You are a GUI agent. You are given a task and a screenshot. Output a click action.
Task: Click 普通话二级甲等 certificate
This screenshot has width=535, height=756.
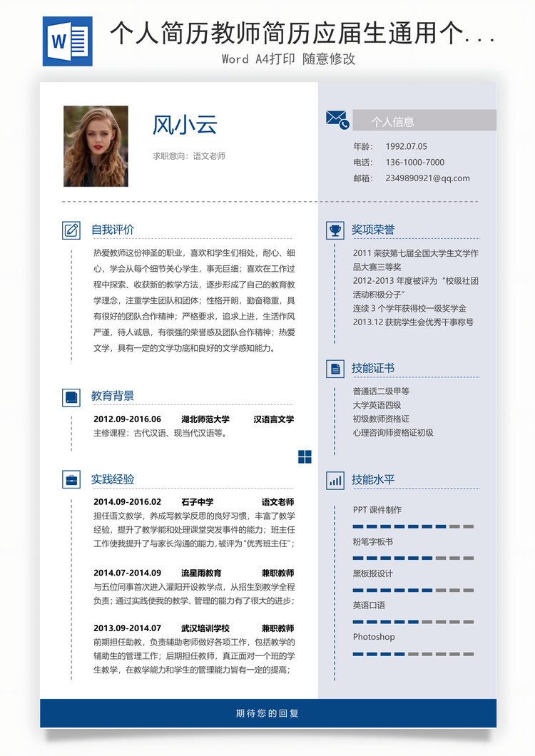coord(381,391)
